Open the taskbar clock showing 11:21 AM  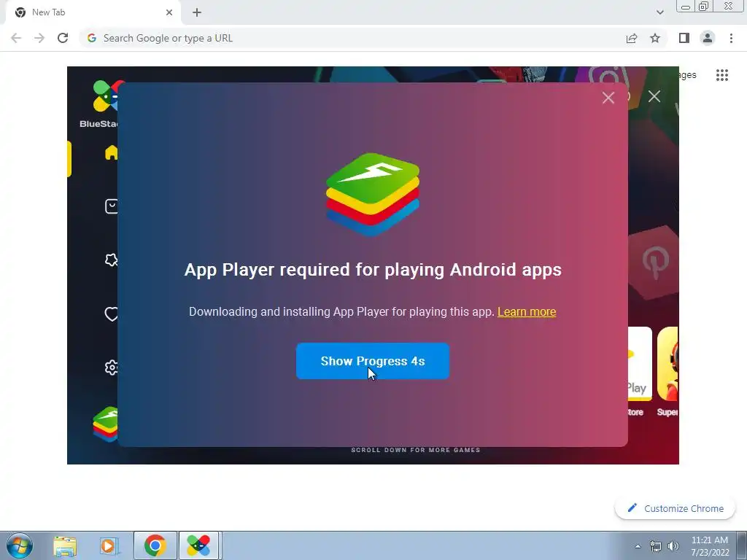click(709, 546)
